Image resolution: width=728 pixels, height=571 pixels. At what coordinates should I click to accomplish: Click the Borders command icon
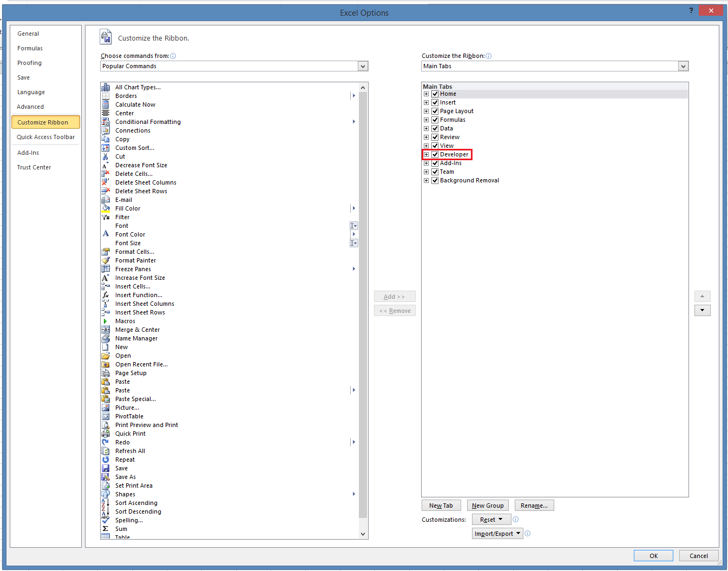pyautogui.click(x=106, y=96)
